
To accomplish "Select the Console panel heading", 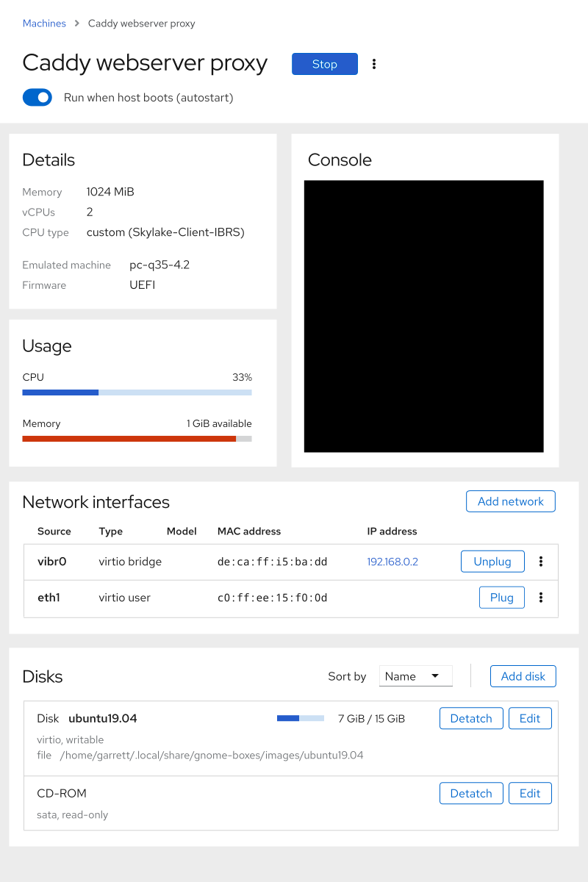I will 340,159.
